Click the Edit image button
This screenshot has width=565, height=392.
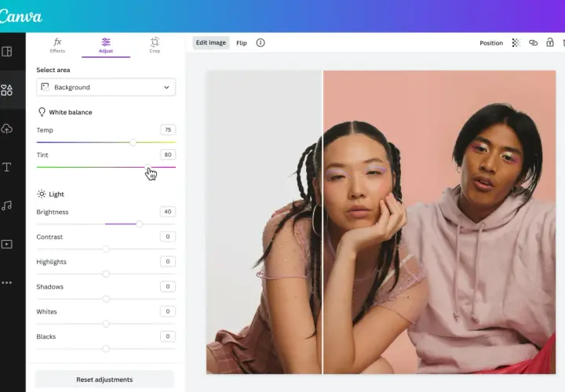click(x=211, y=43)
